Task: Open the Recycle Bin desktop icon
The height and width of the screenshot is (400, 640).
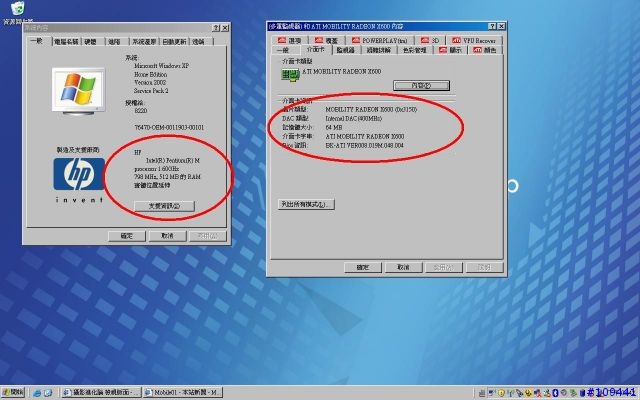Action: pyautogui.click(x=17, y=12)
